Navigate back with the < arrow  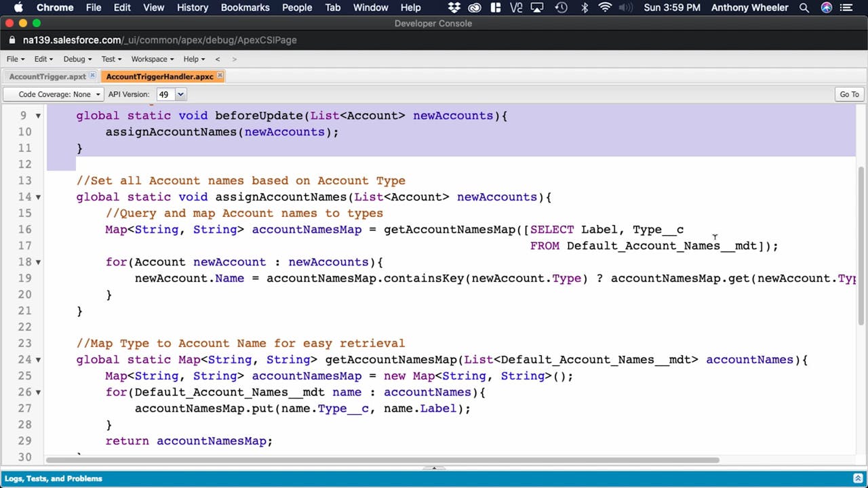[218, 59]
